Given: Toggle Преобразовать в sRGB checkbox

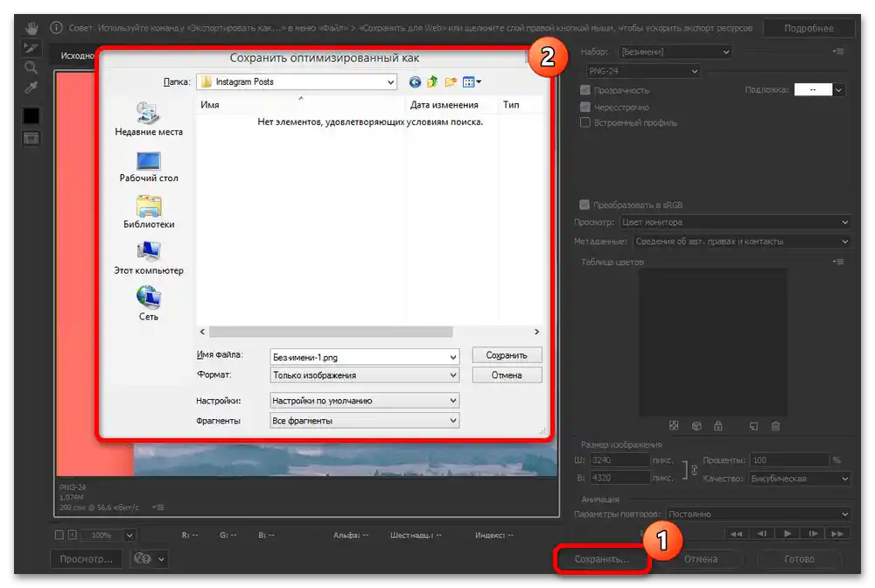Looking at the screenshot, I should (584, 205).
